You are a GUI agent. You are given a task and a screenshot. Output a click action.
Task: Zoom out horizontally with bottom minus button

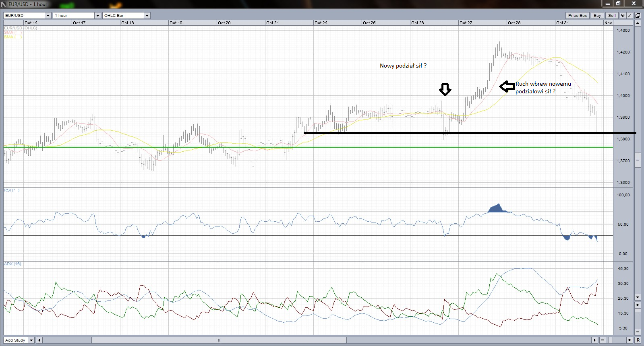[x=603, y=340]
